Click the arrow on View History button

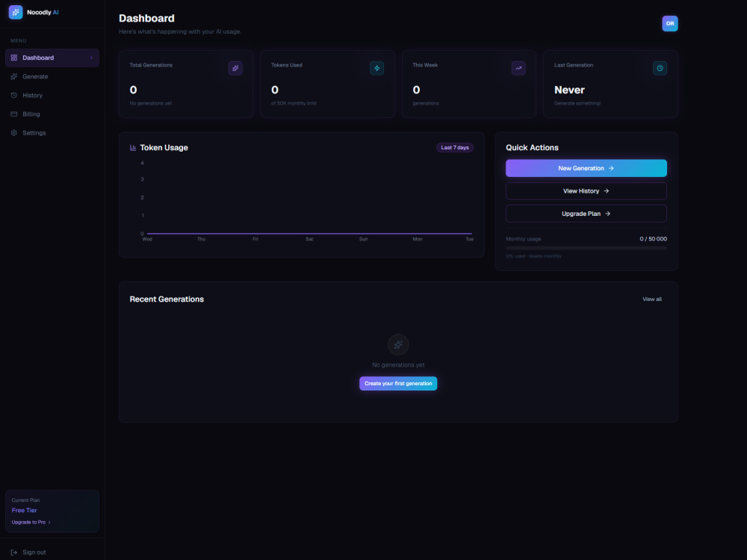coord(607,191)
